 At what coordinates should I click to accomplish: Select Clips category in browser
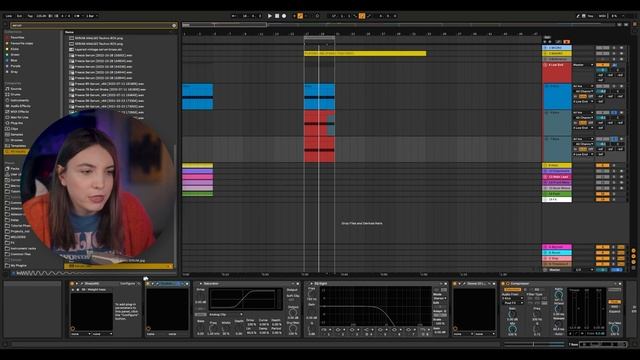tap(14, 129)
